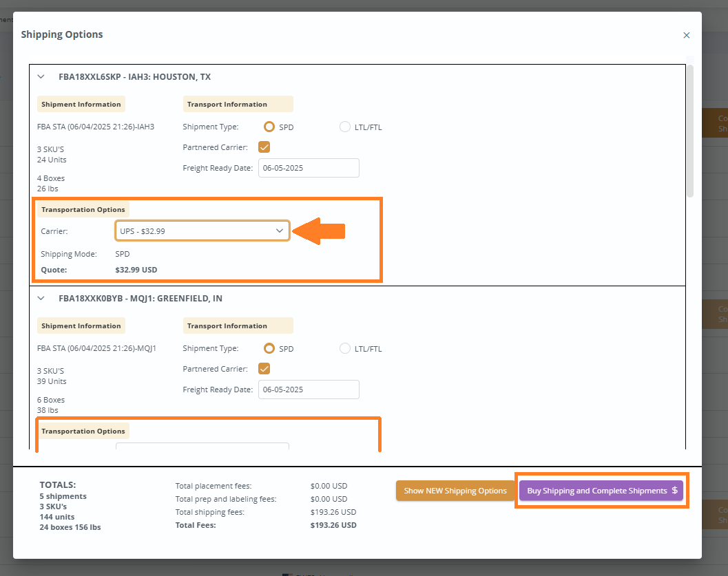Select LTL/FTL shipment type for Houston shipment
Screen dimensions: 728x576
pos(344,127)
